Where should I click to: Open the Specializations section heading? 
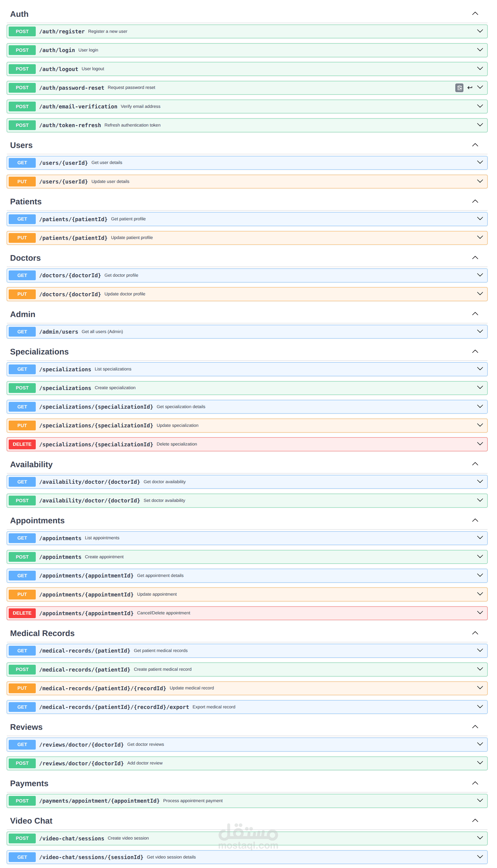[39, 352]
